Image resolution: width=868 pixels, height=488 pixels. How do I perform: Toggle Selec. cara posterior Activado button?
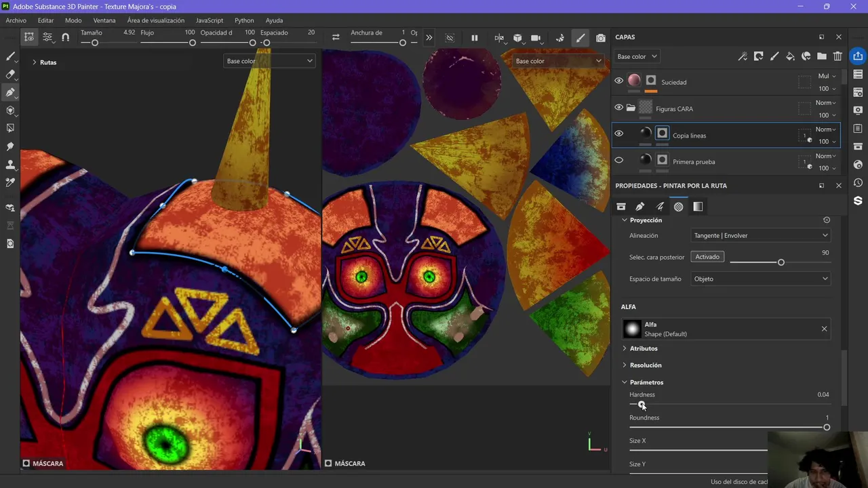[707, 257]
